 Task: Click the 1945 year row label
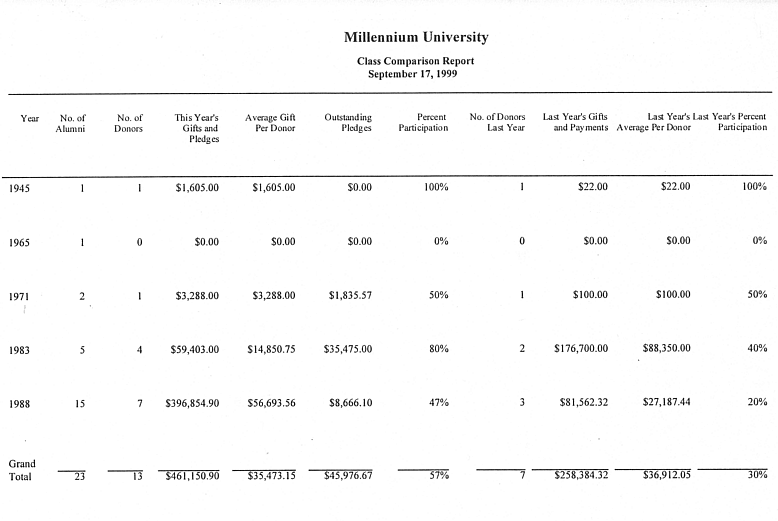(19, 189)
